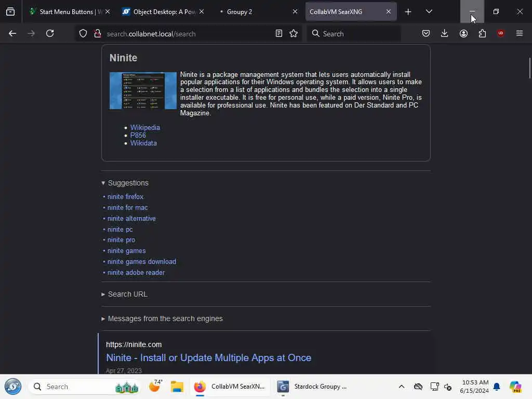Screen dimensions: 532x399
Task: Select the 'ninite games download' suggestion
Action: click(142, 262)
